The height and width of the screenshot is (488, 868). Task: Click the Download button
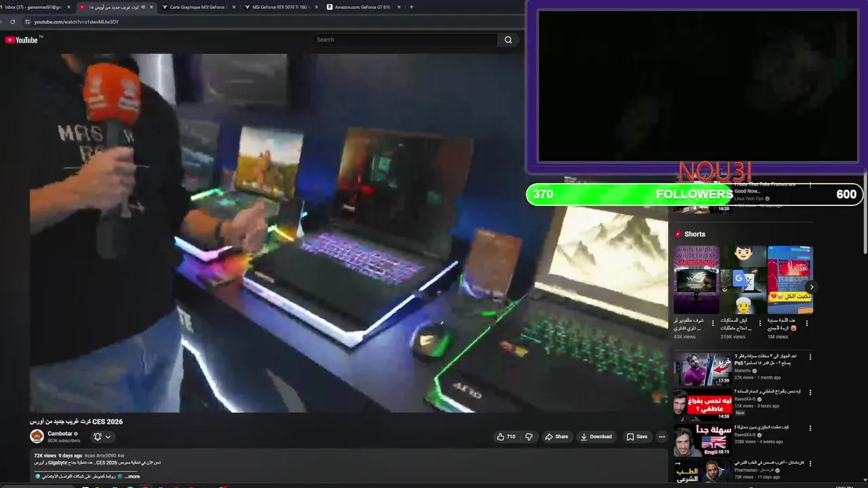pyautogui.click(x=596, y=437)
